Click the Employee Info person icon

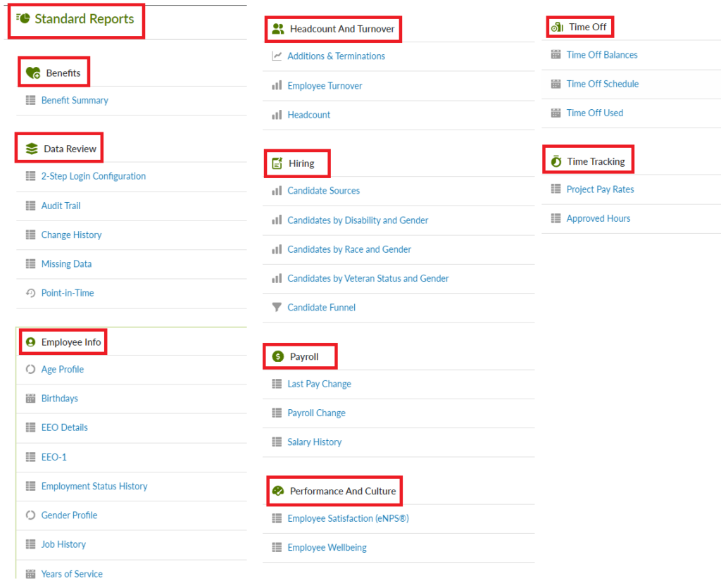tap(31, 342)
